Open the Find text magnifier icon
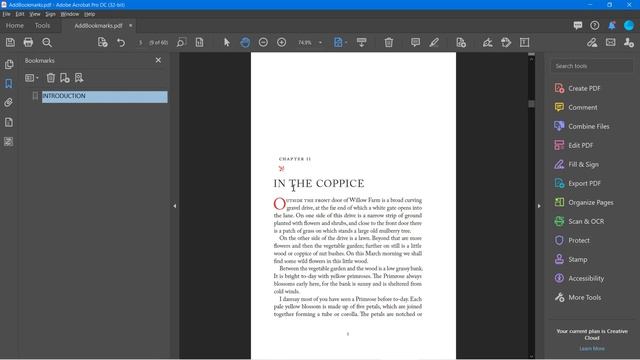This screenshot has width=640, height=360. (47, 42)
